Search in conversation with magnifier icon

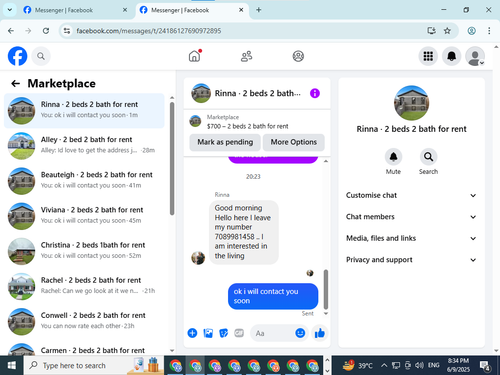coord(428,157)
